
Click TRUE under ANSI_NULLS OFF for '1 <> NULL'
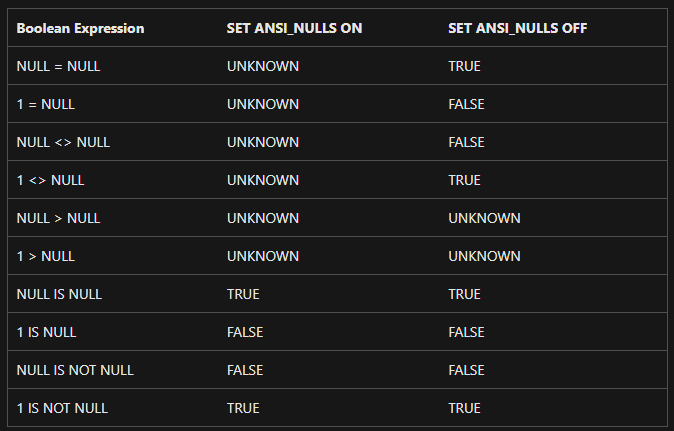464,180
